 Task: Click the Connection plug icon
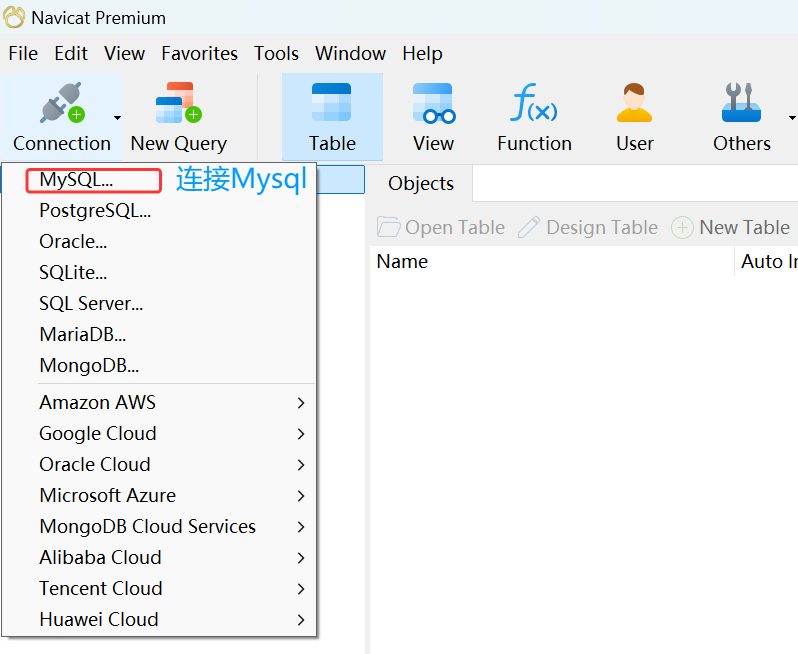(62, 102)
